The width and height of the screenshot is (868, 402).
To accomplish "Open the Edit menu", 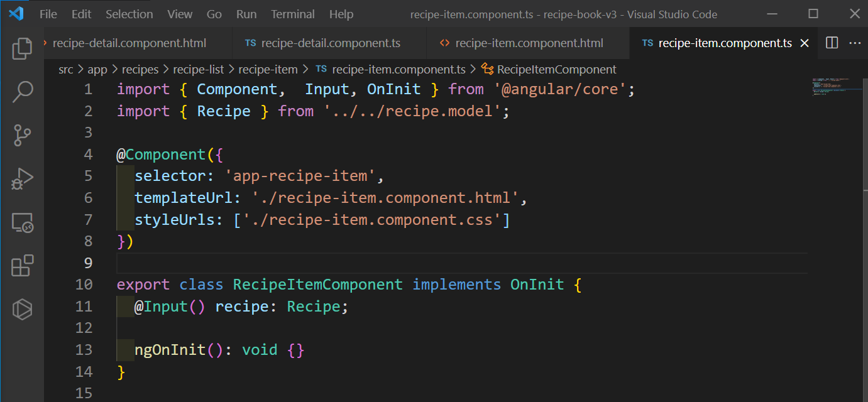I will pyautogui.click(x=81, y=14).
